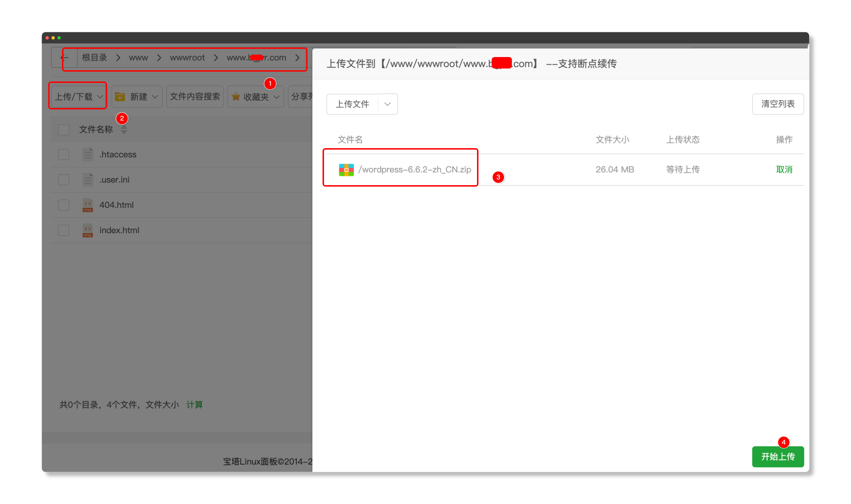Open 文件内容搜索 search

coord(195,96)
